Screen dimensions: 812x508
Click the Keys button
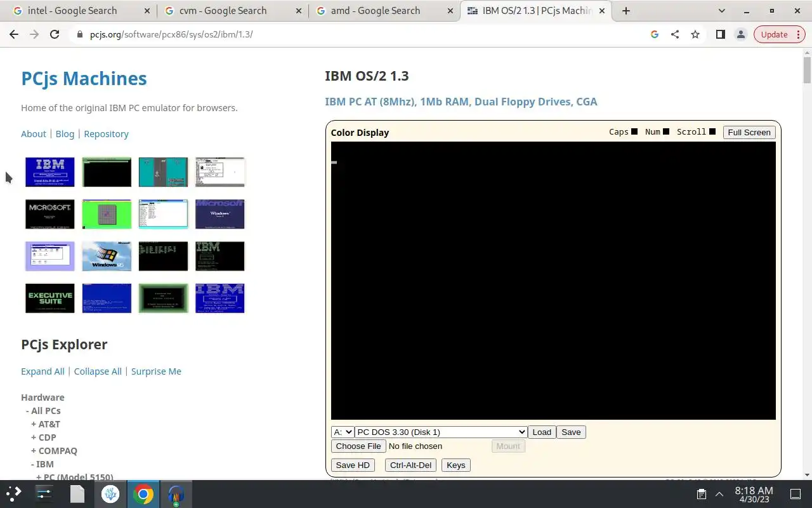tap(456, 465)
